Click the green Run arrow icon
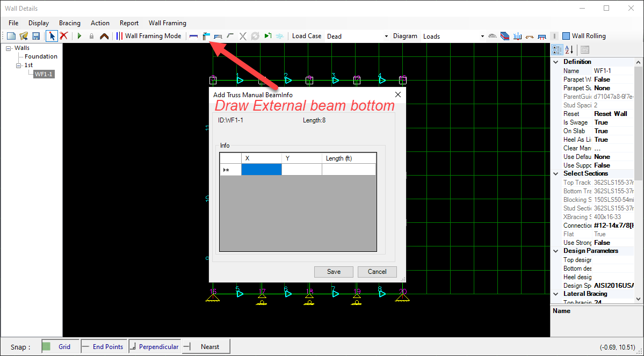This screenshot has width=644, height=356. click(x=79, y=36)
